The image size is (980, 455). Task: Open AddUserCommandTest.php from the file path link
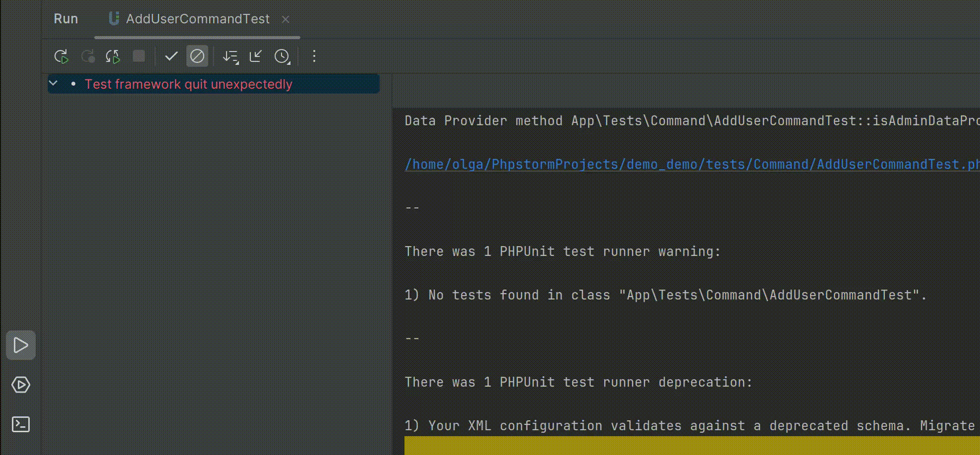[x=689, y=164]
